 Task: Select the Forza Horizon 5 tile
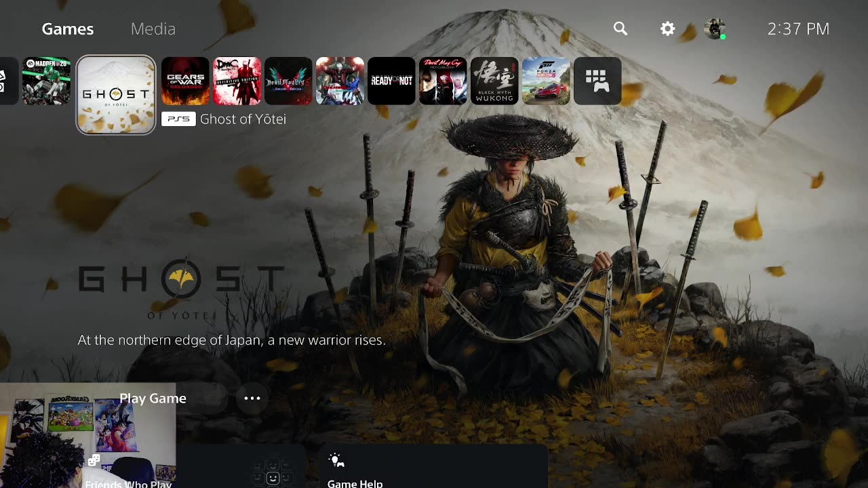click(x=546, y=81)
